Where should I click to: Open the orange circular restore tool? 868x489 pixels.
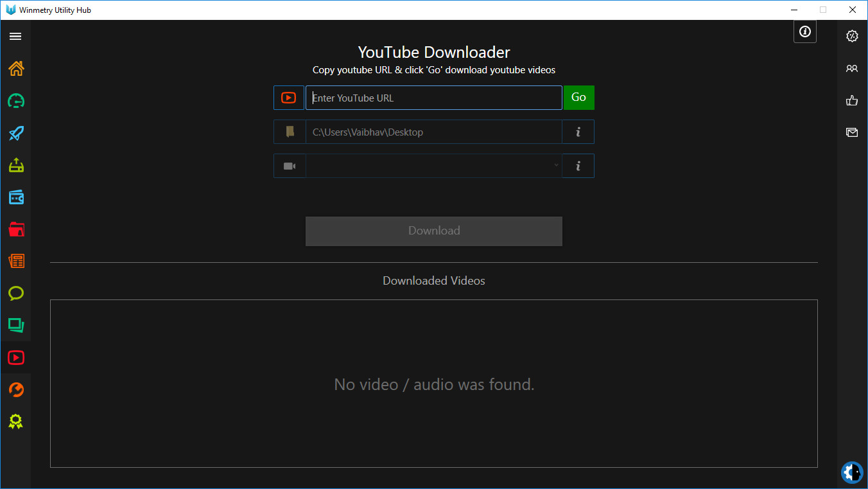16,390
